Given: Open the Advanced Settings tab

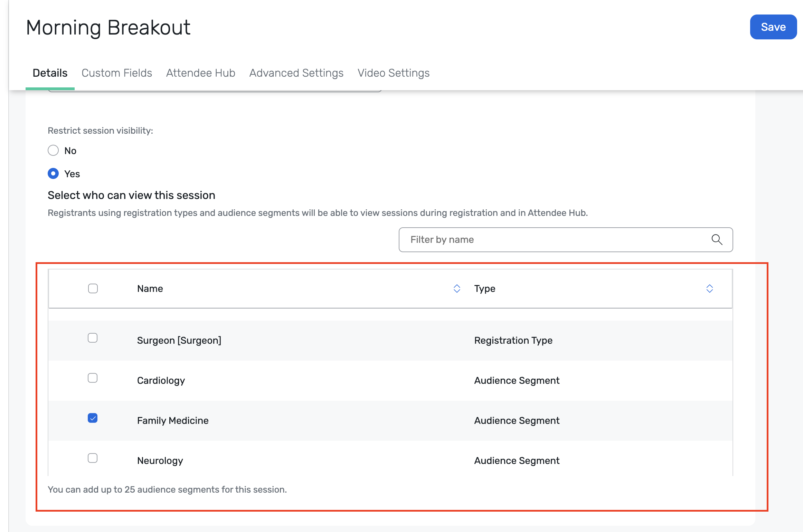Looking at the screenshot, I should [296, 73].
